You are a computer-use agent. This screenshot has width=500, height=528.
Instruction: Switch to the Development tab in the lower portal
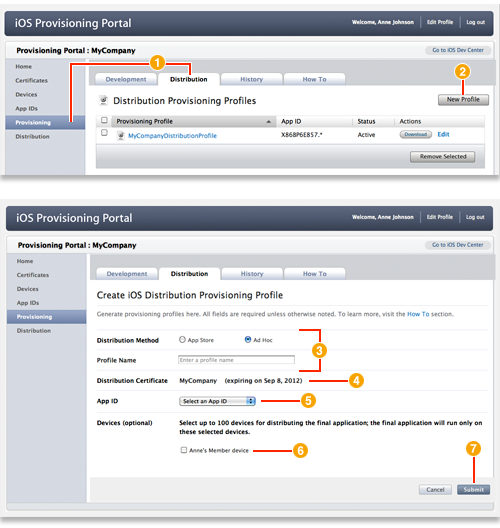[x=127, y=274]
